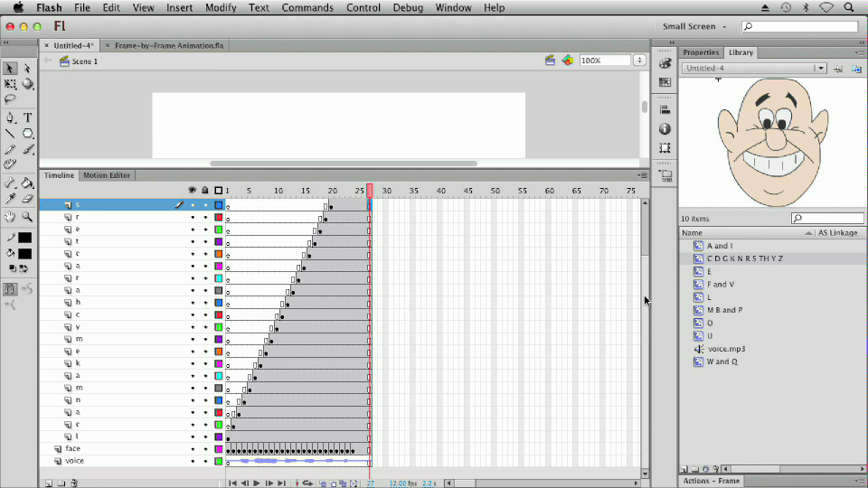This screenshot has height=488, width=868.
Task: Play the timeline animation
Action: [257, 483]
